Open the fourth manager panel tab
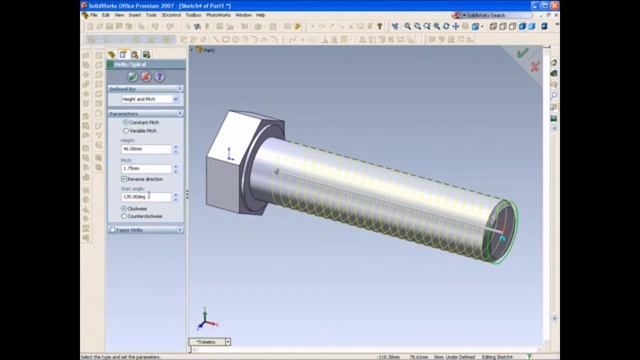 146,55
